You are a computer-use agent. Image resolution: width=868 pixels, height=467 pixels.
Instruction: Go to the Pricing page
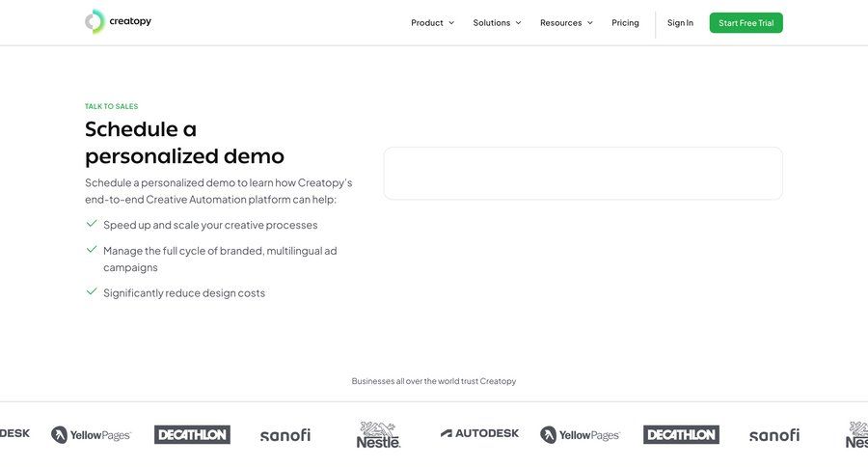(625, 23)
